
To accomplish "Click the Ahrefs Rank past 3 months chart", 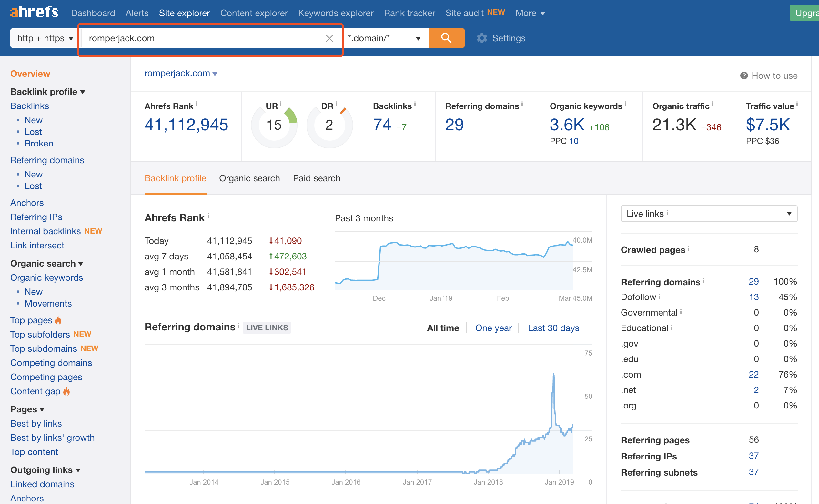I will point(454,261).
